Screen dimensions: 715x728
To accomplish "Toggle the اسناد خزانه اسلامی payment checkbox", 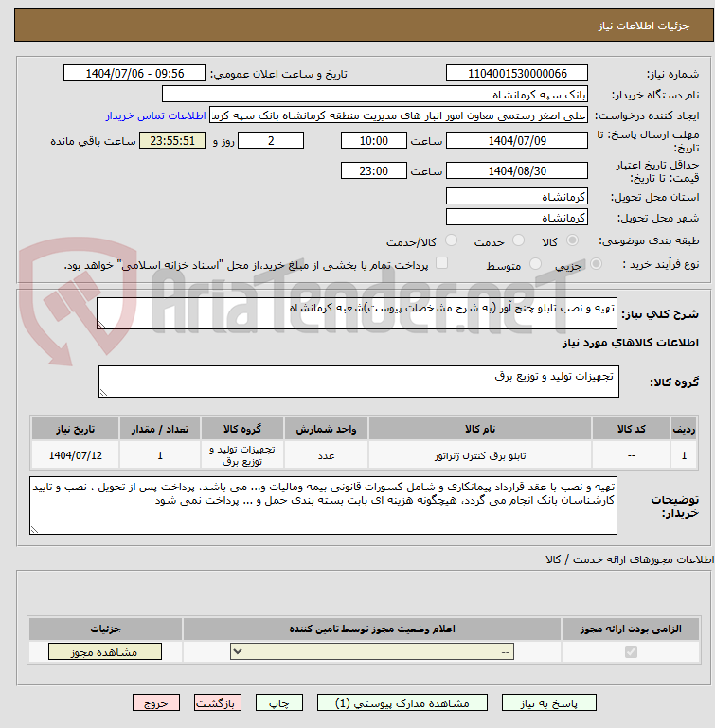I will pyautogui.click(x=441, y=263).
